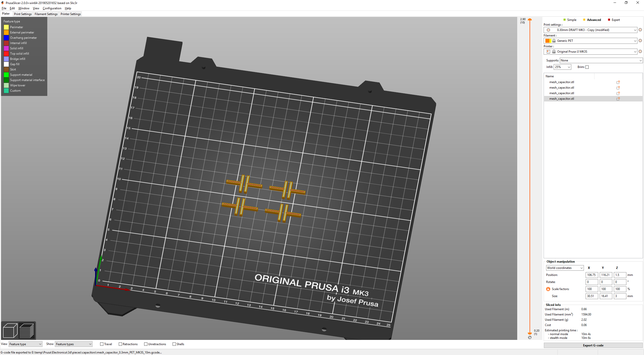Select the Filament Settings tab

coord(46,14)
